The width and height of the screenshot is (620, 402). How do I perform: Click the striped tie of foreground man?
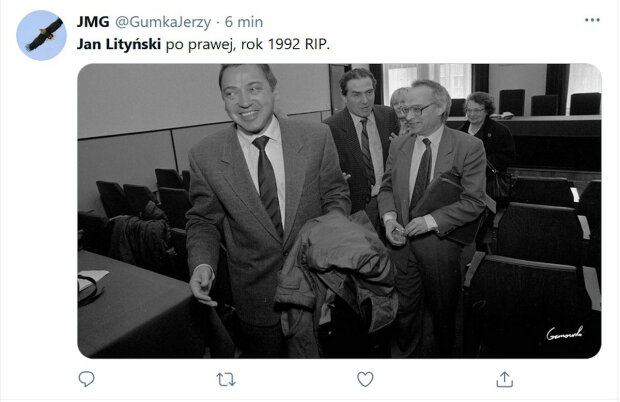268,184
